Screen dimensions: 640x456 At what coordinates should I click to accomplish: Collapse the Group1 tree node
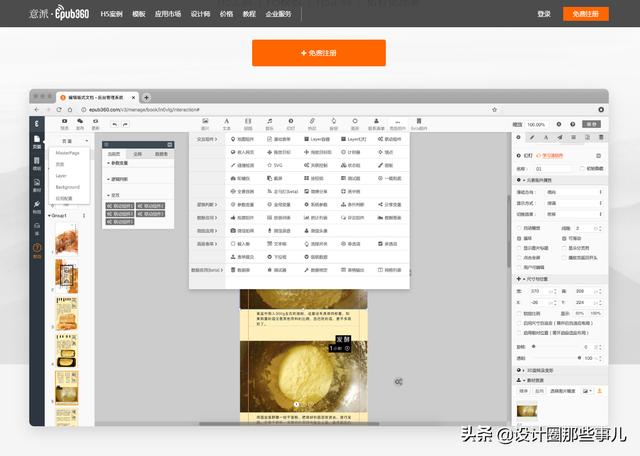[x=49, y=215]
